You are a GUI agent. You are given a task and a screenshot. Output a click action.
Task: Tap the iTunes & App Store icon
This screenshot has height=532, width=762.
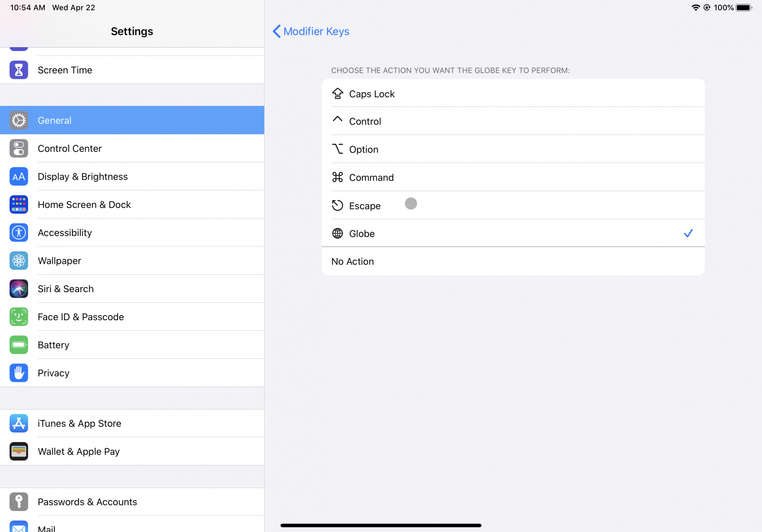(x=19, y=423)
